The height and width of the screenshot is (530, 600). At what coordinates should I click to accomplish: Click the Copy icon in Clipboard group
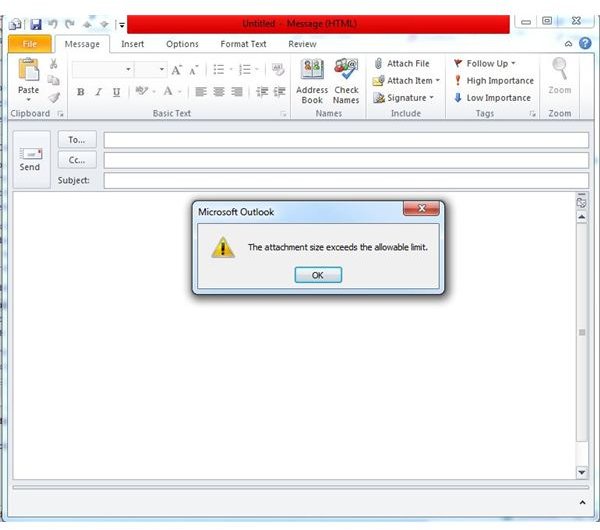click(x=54, y=80)
